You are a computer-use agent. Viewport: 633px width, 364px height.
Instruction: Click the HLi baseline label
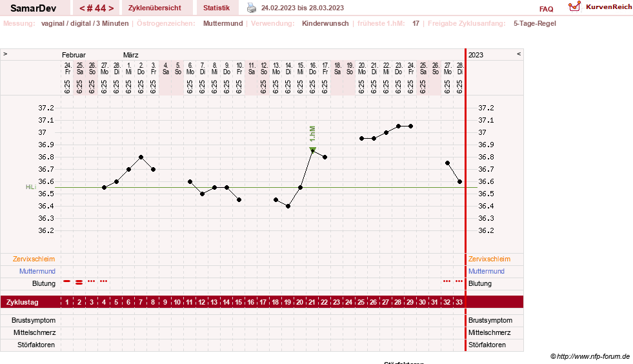(x=31, y=187)
